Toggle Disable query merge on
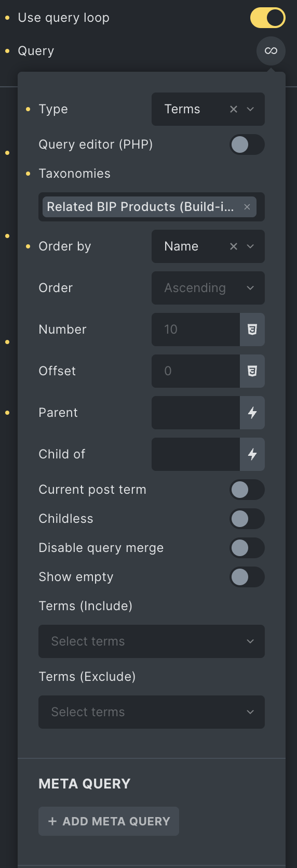 pyautogui.click(x=247, y=548)
